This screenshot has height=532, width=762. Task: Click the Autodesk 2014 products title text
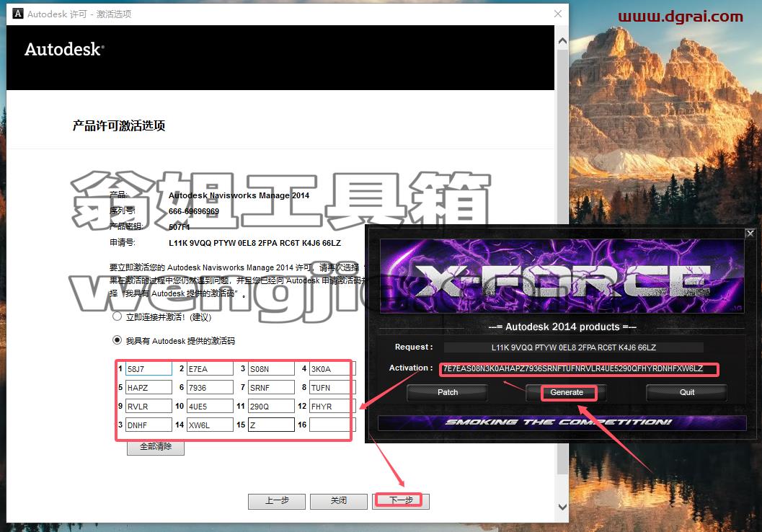[562, 327]
